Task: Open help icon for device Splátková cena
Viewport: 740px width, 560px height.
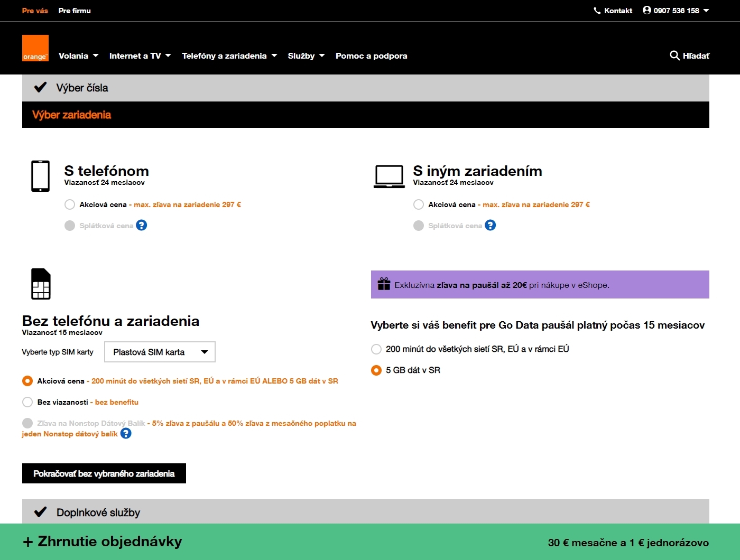Action: pos(491,226)
